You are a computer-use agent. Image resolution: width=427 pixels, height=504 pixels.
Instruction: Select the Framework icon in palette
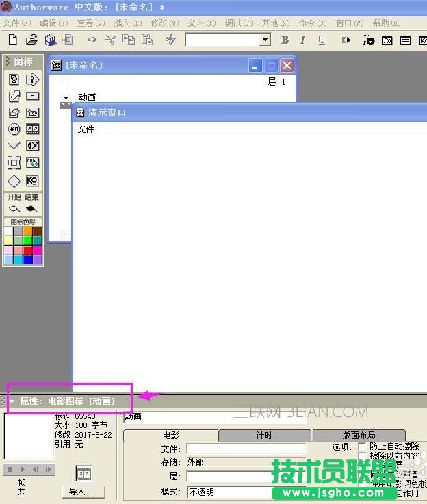pos(14,163)
